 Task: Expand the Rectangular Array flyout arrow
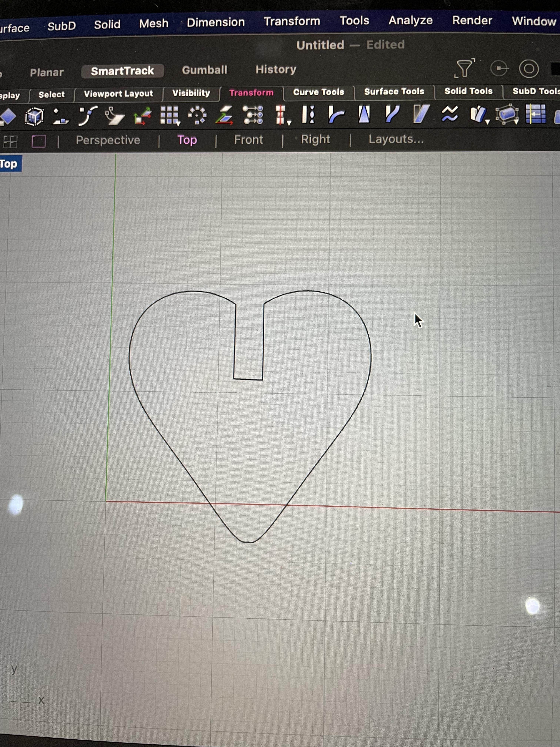click(179, 124)
